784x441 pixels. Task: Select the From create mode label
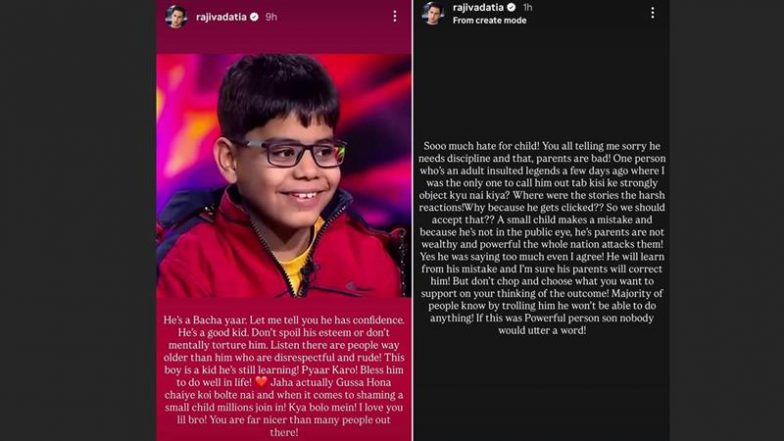pyautogui.click(x=490, y=20)
